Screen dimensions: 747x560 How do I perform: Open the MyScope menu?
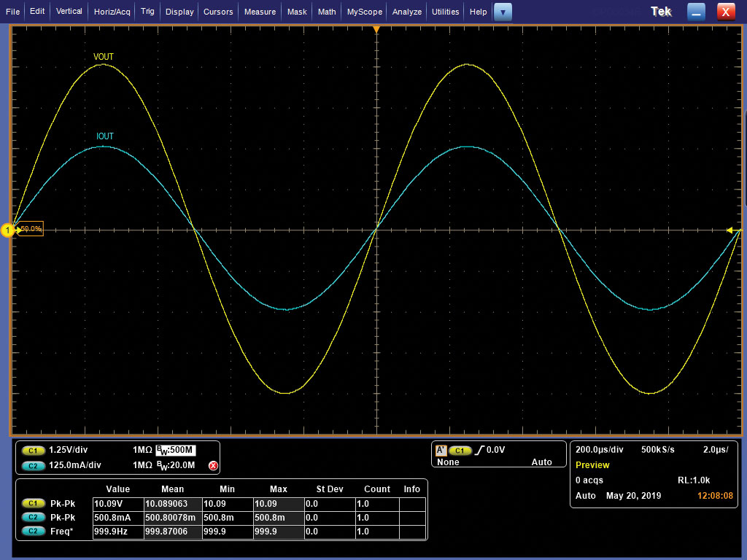[364, 12]
